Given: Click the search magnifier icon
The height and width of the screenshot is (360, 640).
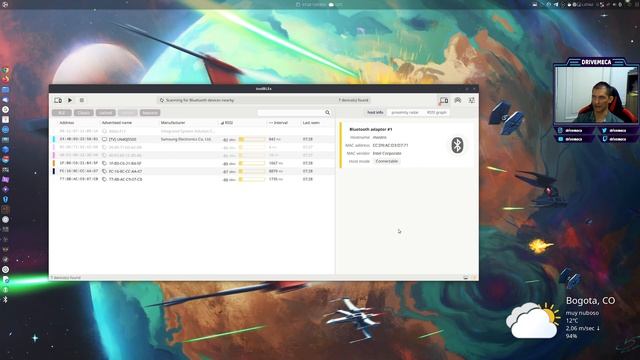Looking at the screenshot, I should 327,112.
